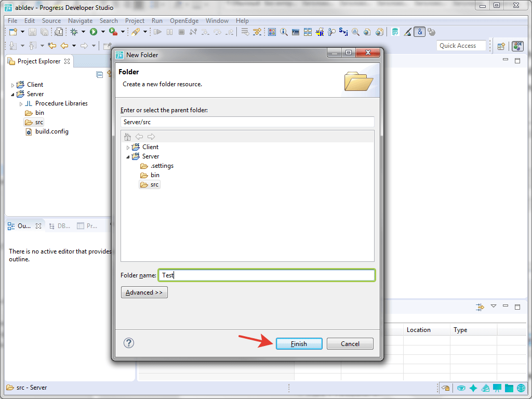Select .settings folder in dialog tree
The width and height of the screenshot is (532, 399).
tap(157, 166)
